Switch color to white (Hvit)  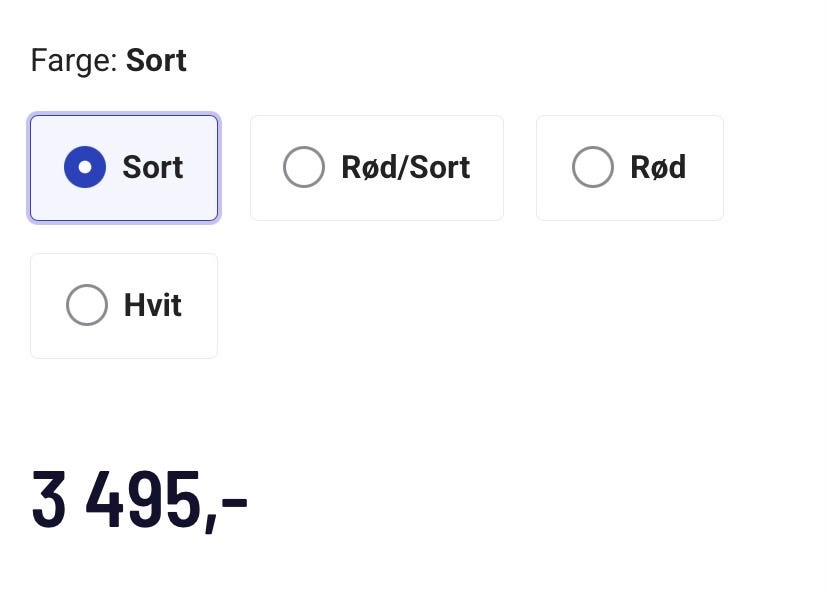click(x=124, y=306)
